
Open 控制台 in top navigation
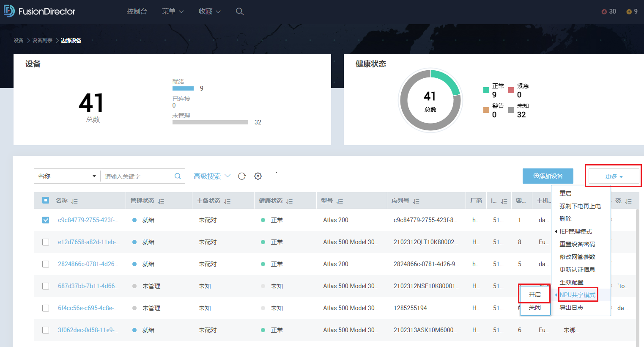(x=137, y=11)
